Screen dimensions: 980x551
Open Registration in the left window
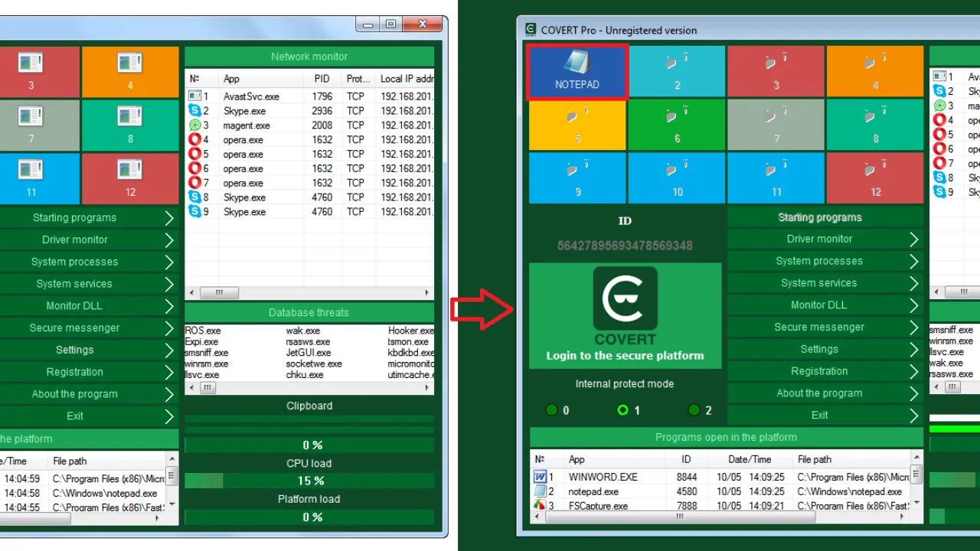(x=89, y=373)
